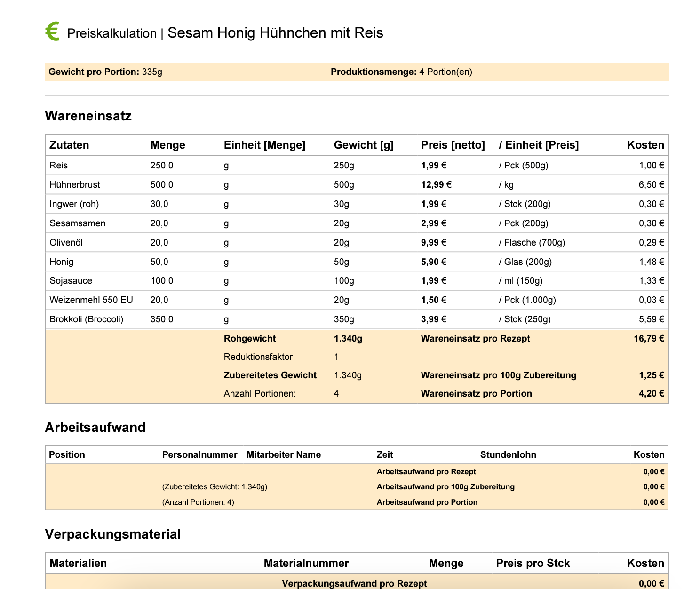Click 'Arbeitsaufwand pro Portion' label

click(x=427, y=502)
